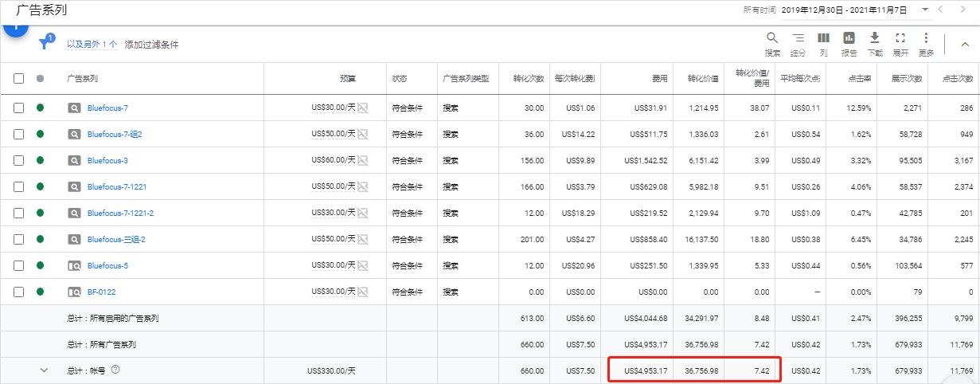
Task: Sort by the 平均每次点击 column header
Action: (x=799, y=79)
